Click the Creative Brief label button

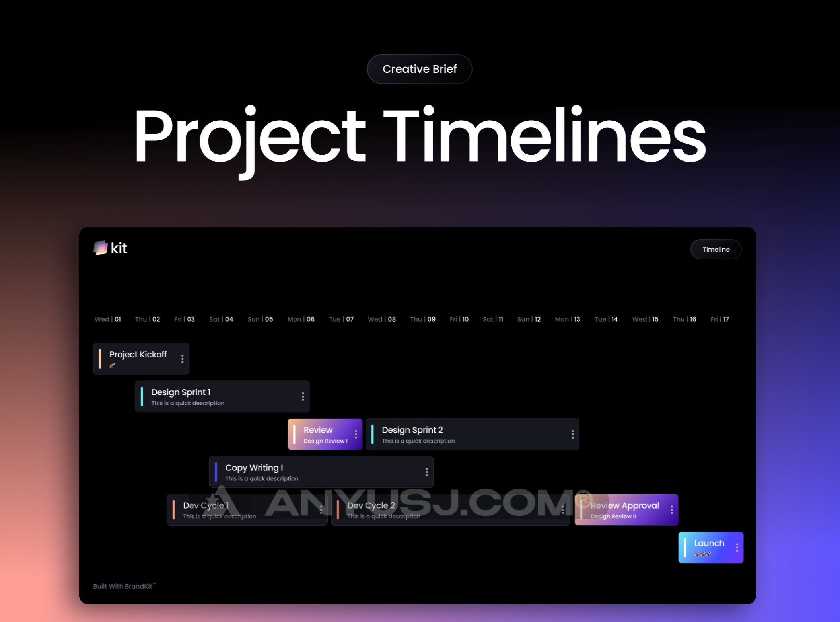(420, 68)
